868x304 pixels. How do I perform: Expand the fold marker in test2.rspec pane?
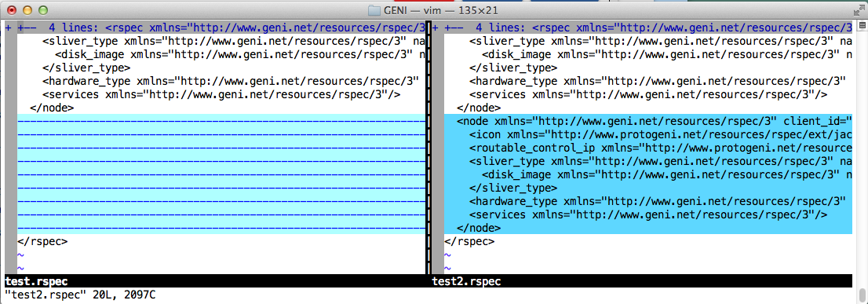tap(435, 27)
